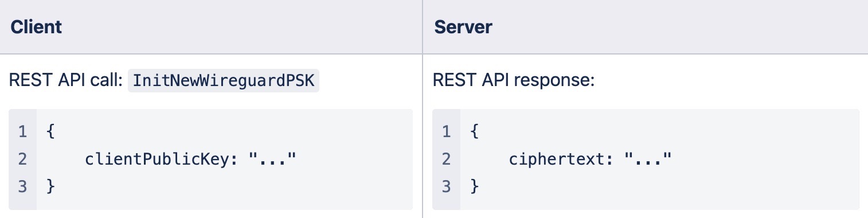Click line number 3 in server code block

(x=446, y=186)
